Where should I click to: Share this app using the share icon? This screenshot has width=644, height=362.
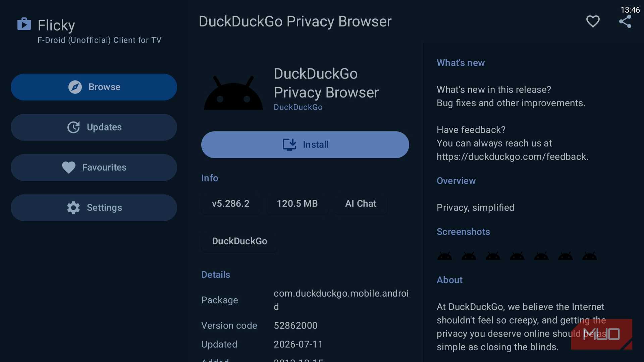pos(625,21)
